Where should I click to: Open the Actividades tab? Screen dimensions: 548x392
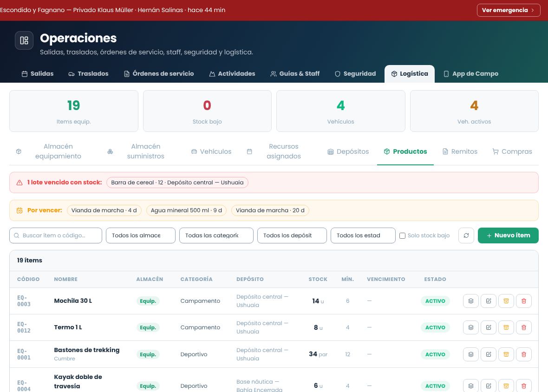[232, 74]
